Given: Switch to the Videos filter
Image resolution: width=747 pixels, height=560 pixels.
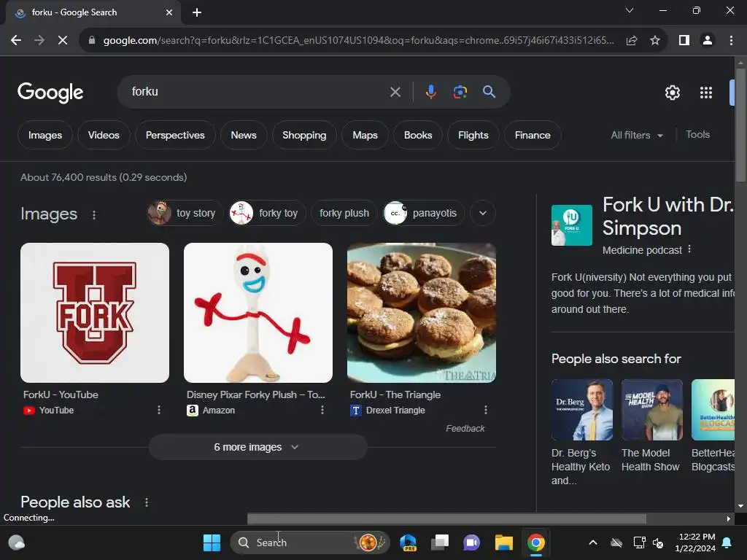Looking at the screenshot, I should (104, 135).
